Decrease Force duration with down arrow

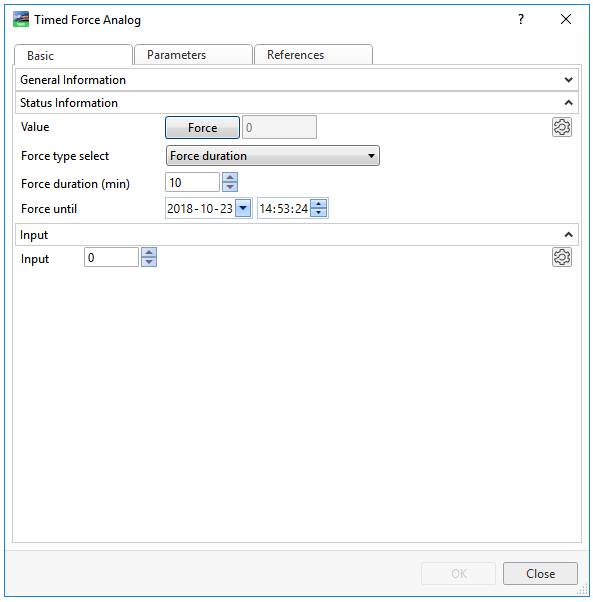click(230, 187)
